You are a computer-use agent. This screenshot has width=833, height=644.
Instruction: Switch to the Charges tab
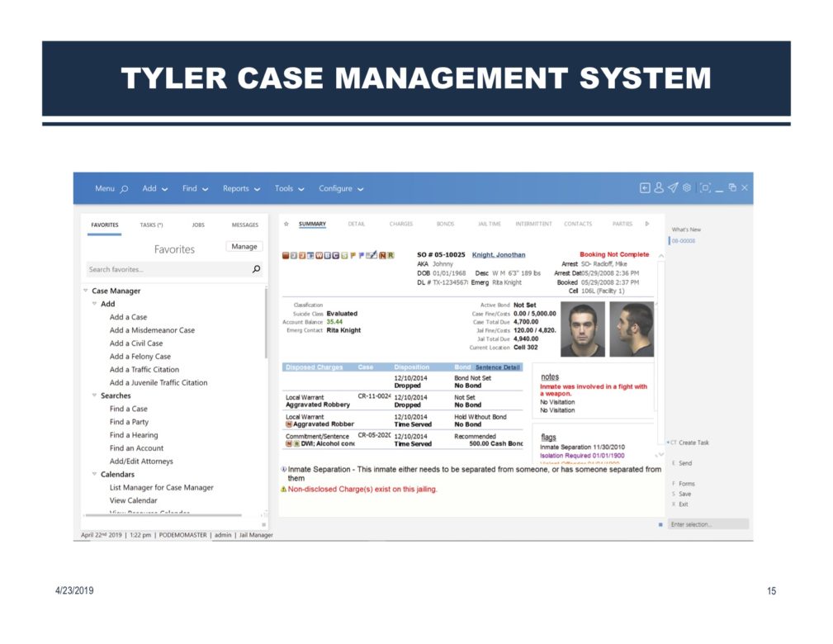click(401, 224)
